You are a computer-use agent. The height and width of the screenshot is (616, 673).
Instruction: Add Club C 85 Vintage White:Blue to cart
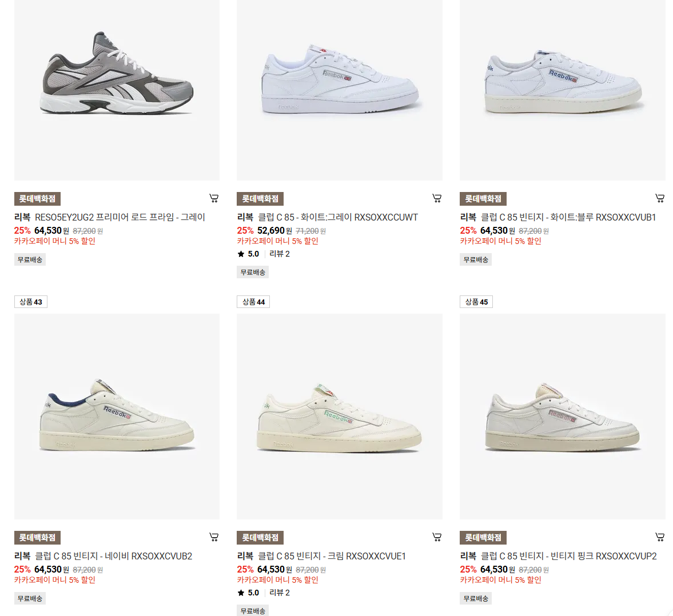point(660,198)
